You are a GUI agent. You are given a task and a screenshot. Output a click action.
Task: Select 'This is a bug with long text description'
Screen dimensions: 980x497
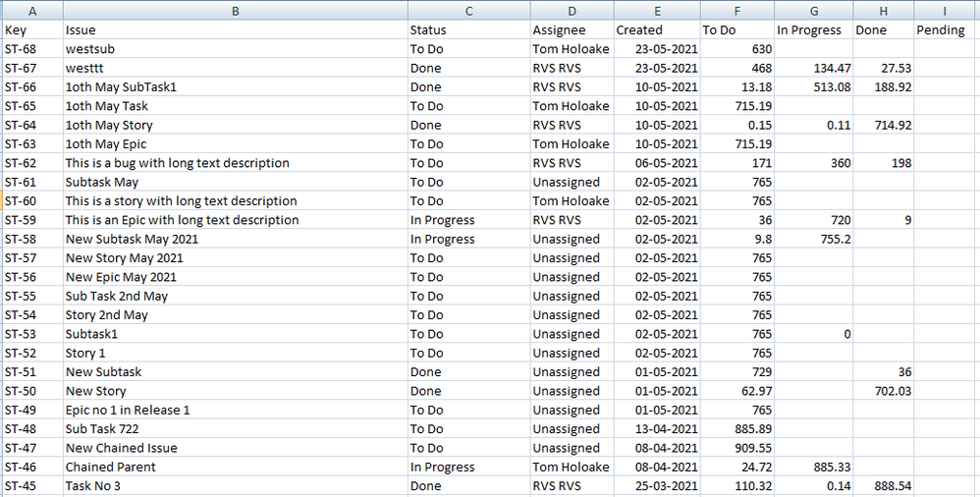pos(235,162)
